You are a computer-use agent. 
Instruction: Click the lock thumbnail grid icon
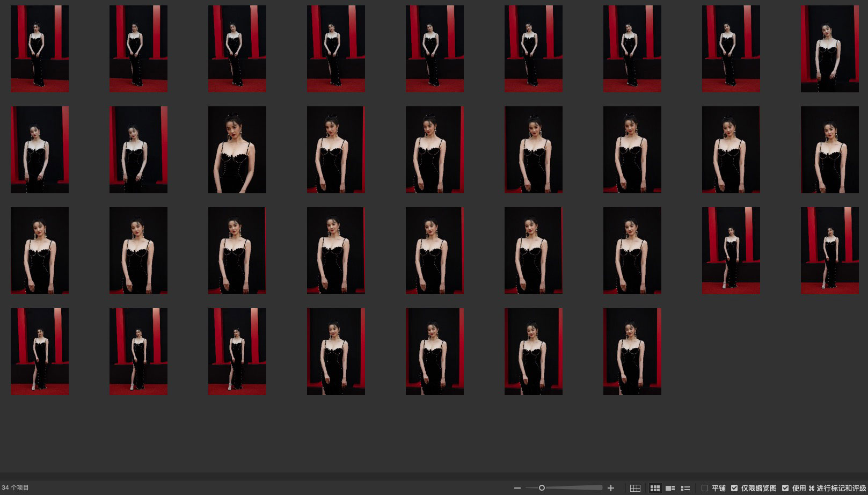635,488
